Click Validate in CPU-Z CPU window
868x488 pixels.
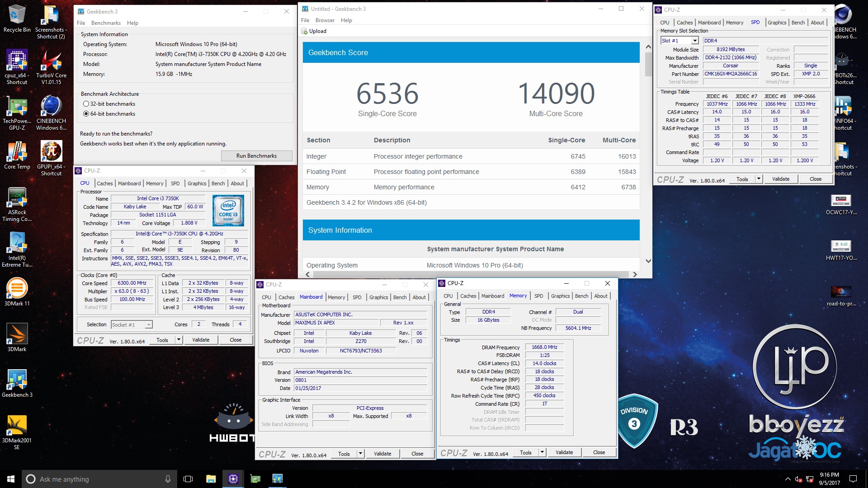201,340
